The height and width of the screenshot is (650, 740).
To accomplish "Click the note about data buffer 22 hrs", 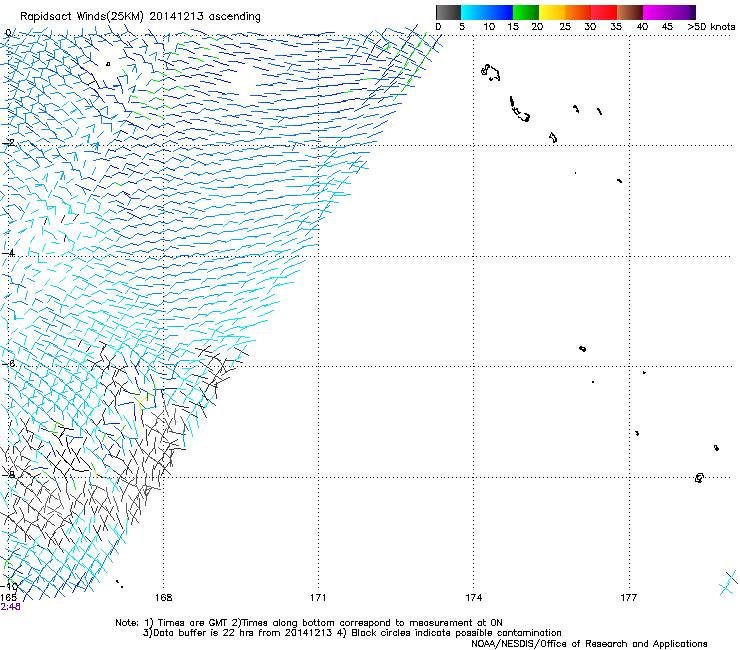I will click(352, 633).
